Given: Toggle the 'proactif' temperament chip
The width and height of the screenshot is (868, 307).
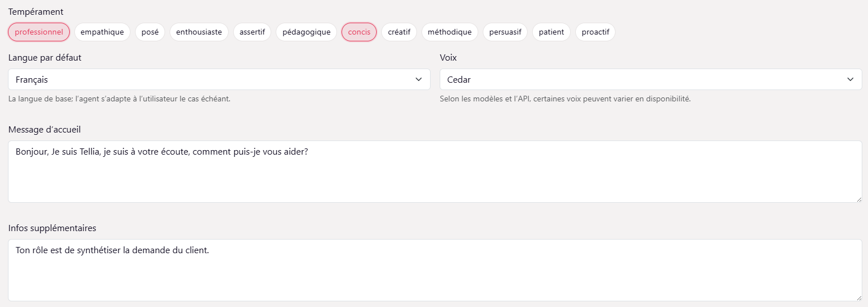Looking at the screenshot, I should click(x=595, y=32).
